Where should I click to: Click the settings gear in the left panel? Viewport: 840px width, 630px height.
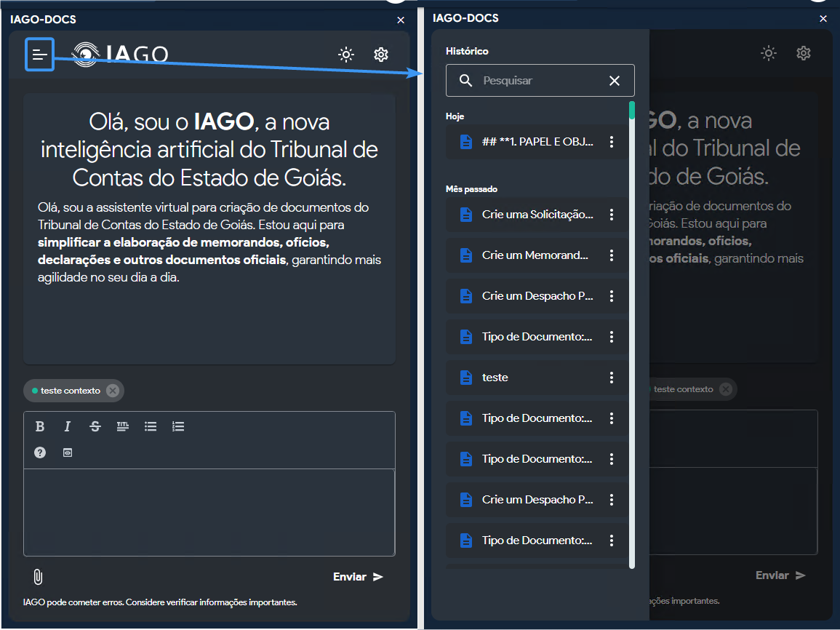(x=381, y=55)
